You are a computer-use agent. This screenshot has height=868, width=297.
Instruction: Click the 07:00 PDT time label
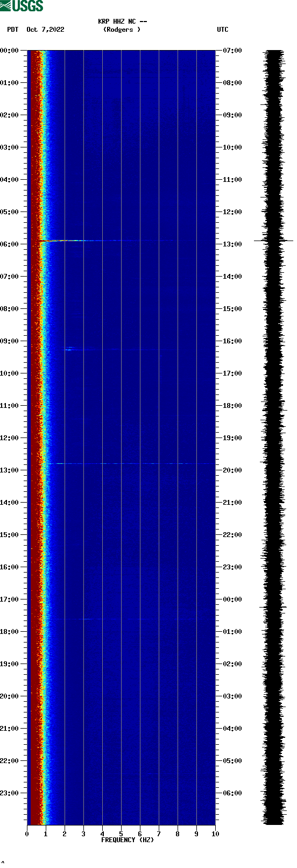pyautogui.click(x=10, y=277)
